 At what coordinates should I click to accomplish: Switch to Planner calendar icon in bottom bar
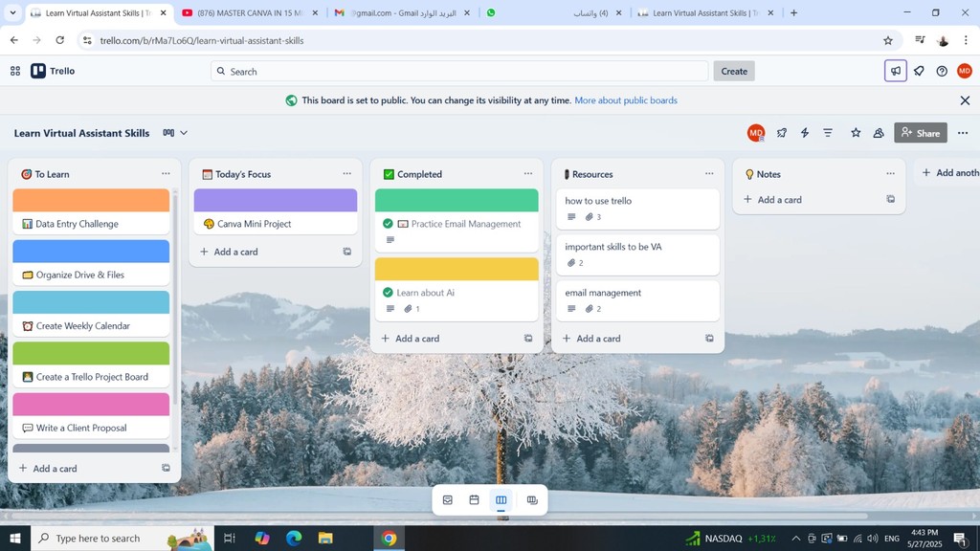pos(475,499)
